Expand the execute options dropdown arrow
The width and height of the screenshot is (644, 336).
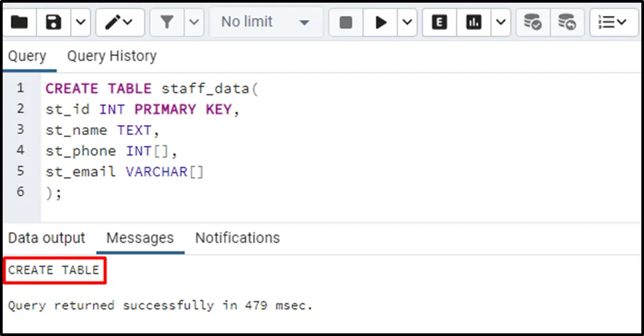408,23
